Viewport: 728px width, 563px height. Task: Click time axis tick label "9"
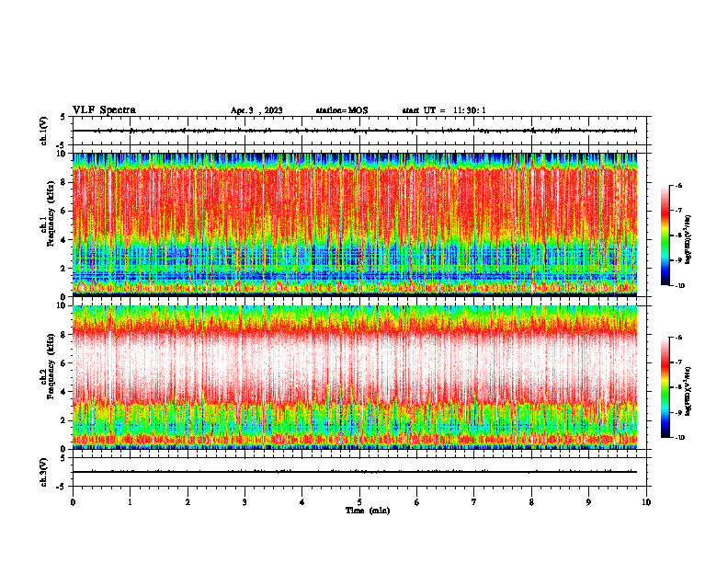coord(588,502)
